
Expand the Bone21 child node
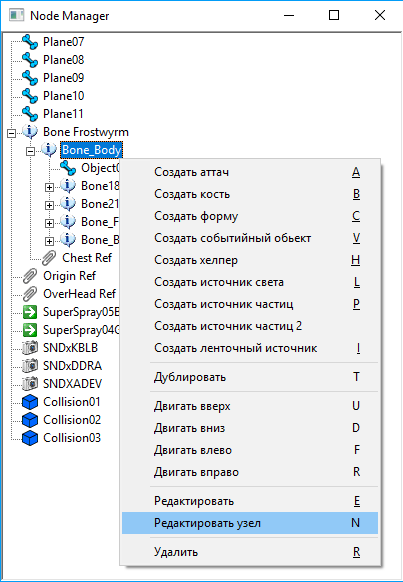[x=49, y=205]
